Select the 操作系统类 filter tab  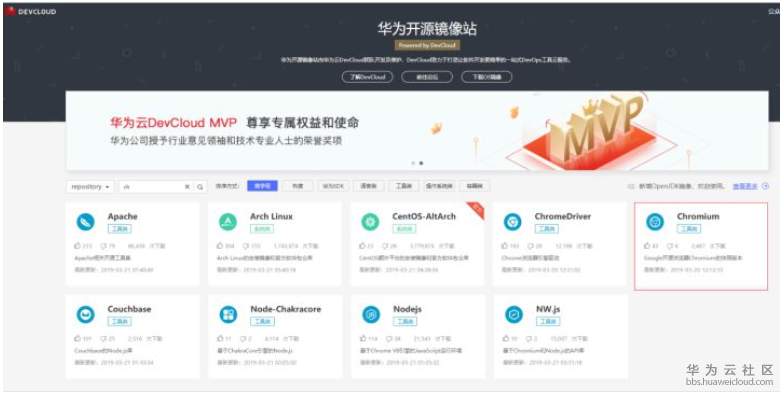click(439, 186)
